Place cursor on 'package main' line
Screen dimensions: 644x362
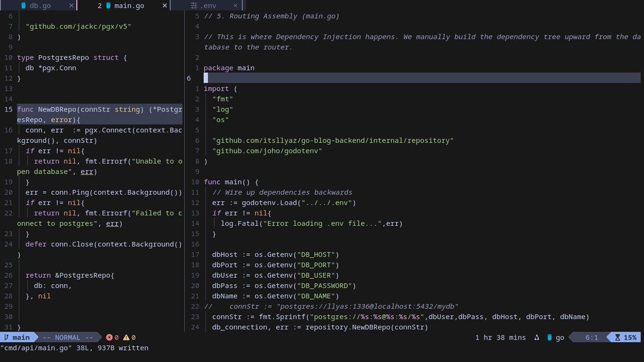(229, 68)
